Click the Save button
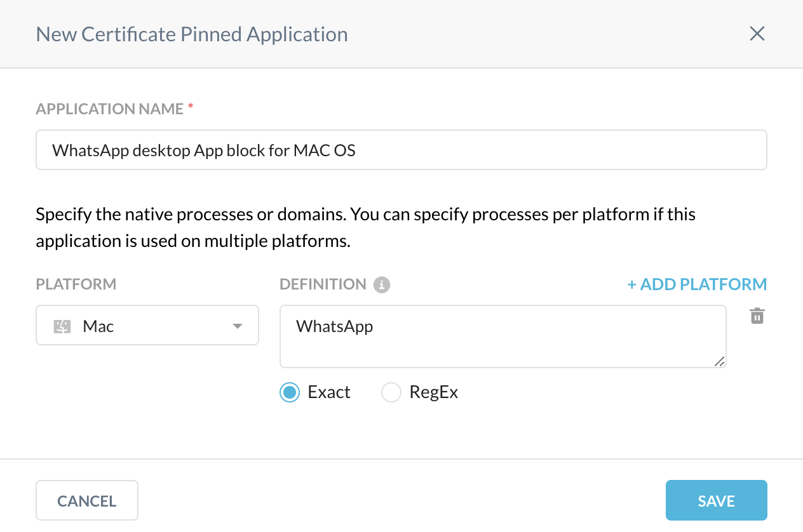Viewport: 803px width, 532px height. click(717, 500)
